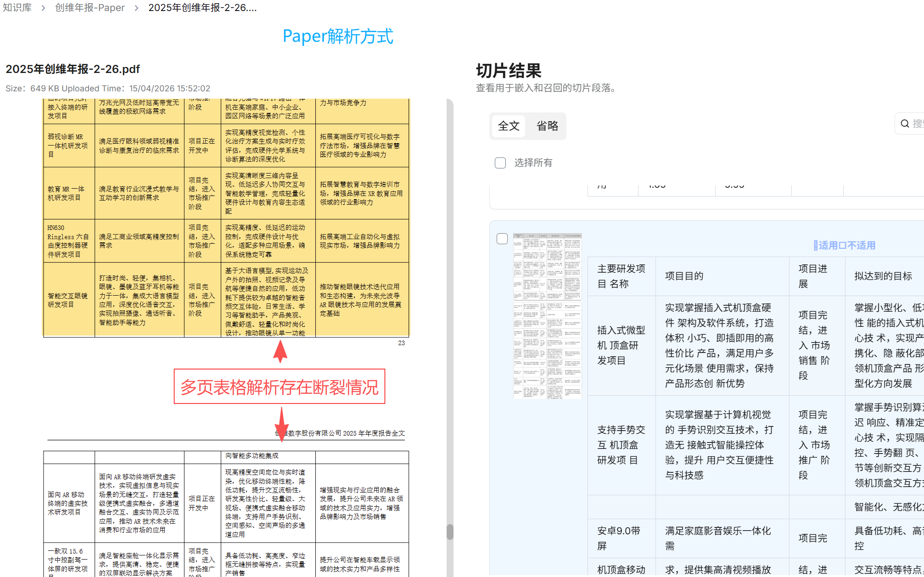Image resolution: width=924 pixels, height=577 pixels.
Task: Click the 项目正在开发中 cell in 弱视诊断 row
Action: 202,146
